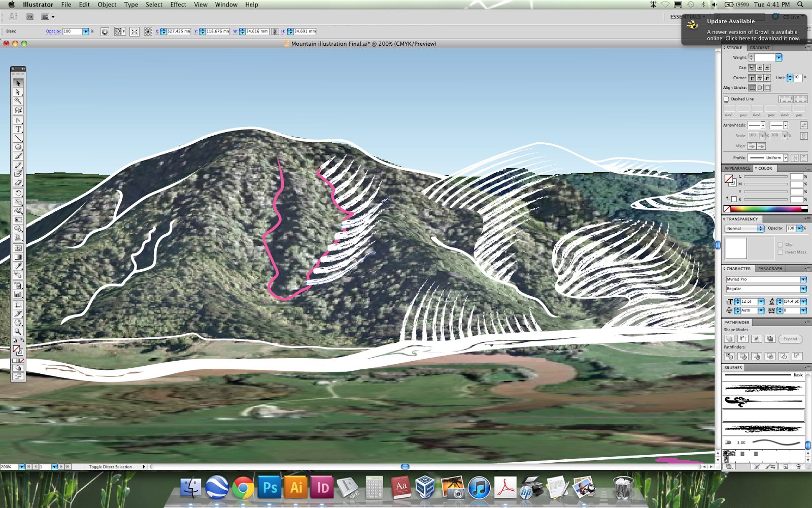Open Google Chrome from the Dock
Viewport: 812px width, 508px height.
point(243,488)
